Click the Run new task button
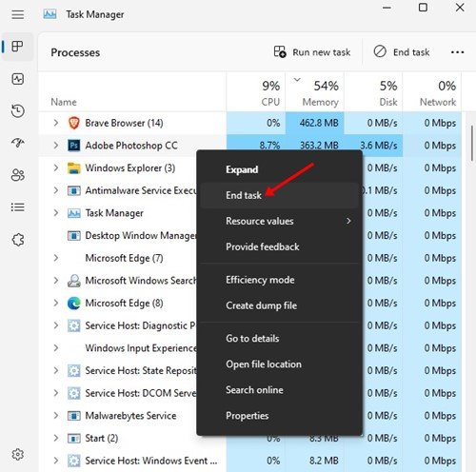The height and width of the screenshot is (472, 476). (312, 52)
